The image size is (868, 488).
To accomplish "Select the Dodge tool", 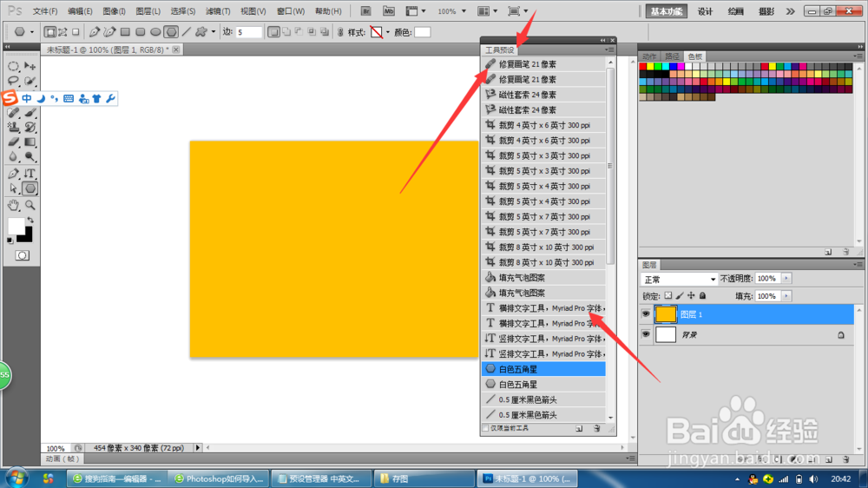I will click(30, 157).
